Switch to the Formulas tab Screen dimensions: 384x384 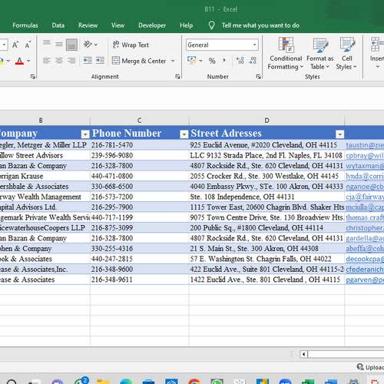tap(25, 25)
